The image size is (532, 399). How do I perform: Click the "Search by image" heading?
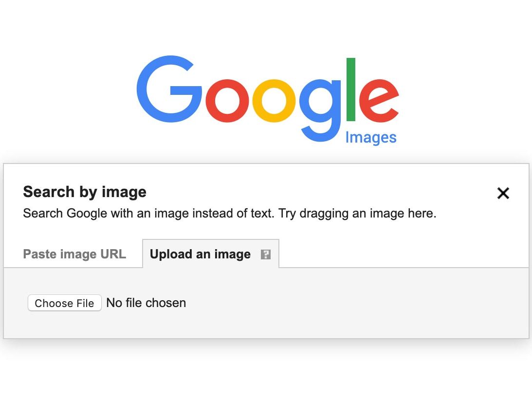85,192
